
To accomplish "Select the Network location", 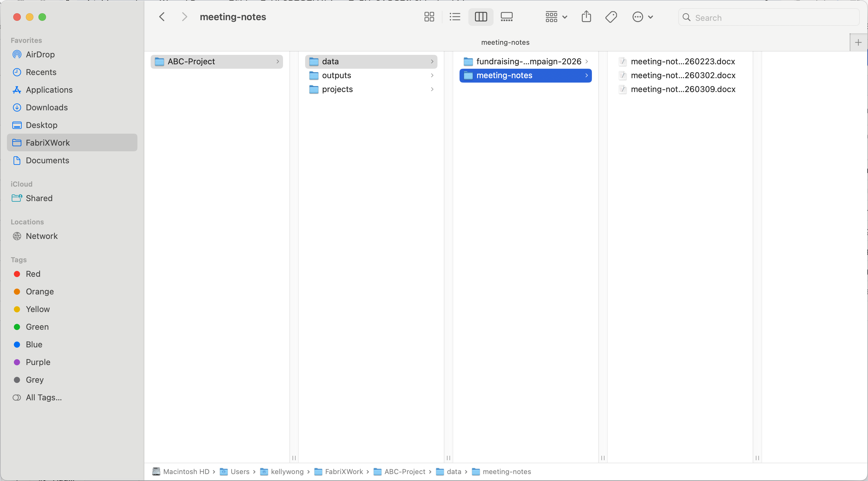I will 41,236.
